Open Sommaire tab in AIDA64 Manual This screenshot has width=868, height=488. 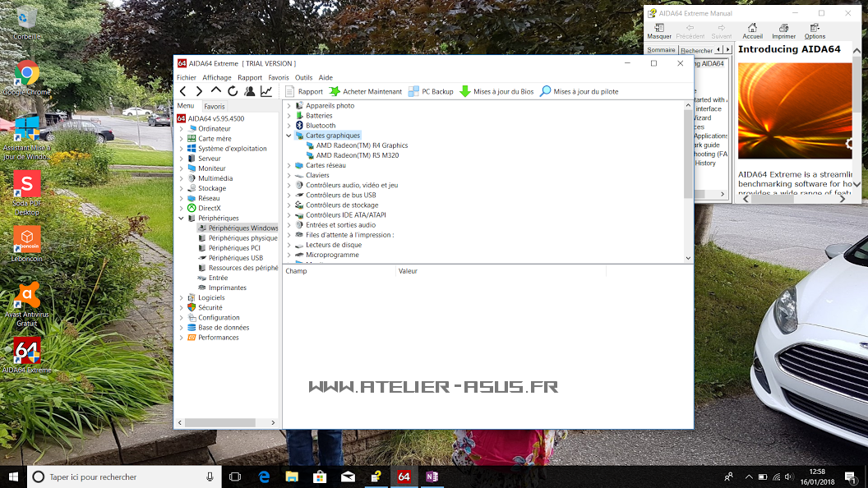[x=661, y=50]
